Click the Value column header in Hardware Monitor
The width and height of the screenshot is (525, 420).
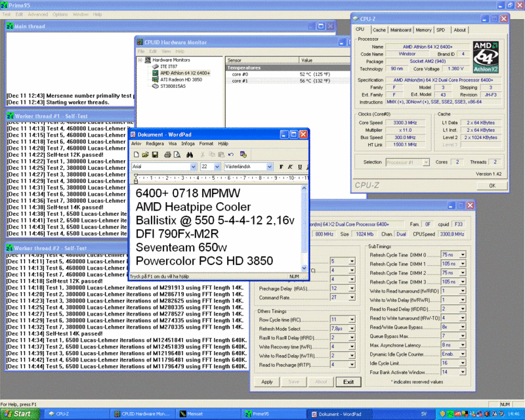pos(324,60)
